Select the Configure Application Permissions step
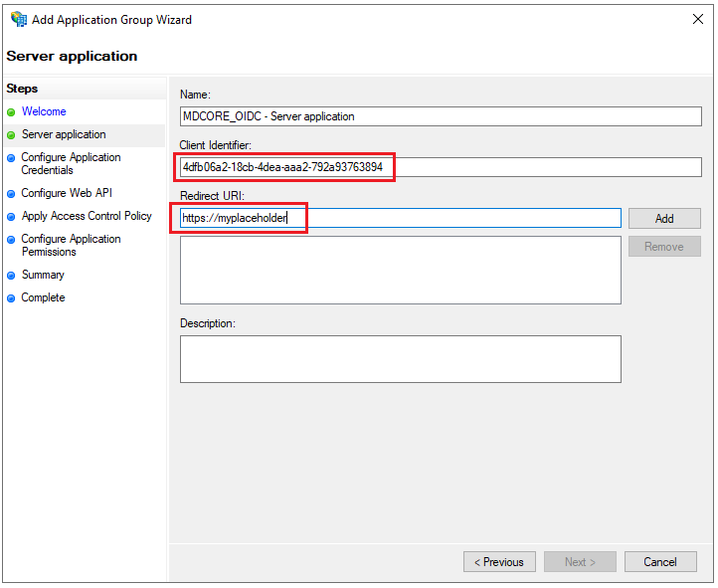 [x=71, y=245]
